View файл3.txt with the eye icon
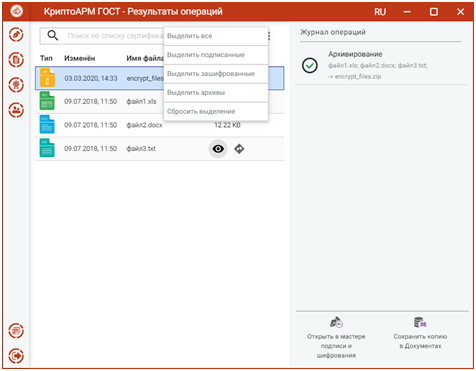476x371 pixels. coord(218,149)
